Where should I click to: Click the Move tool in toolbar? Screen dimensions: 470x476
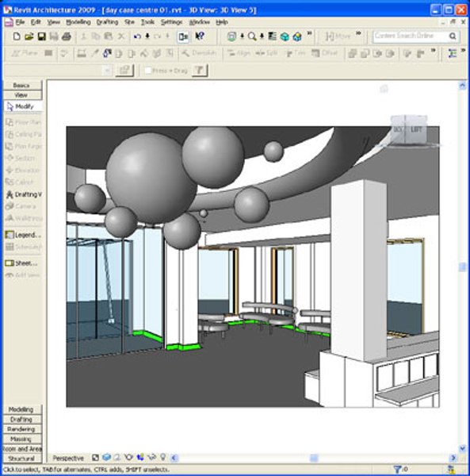click(338, 36)
